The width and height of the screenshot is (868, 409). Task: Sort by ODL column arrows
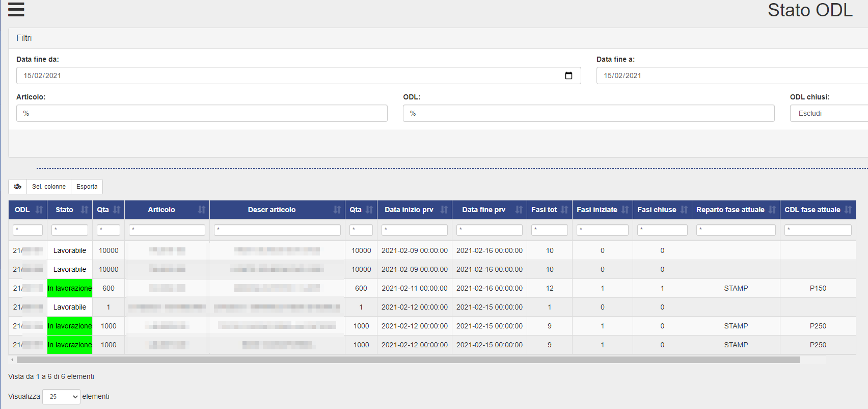(x=39, y=210)
